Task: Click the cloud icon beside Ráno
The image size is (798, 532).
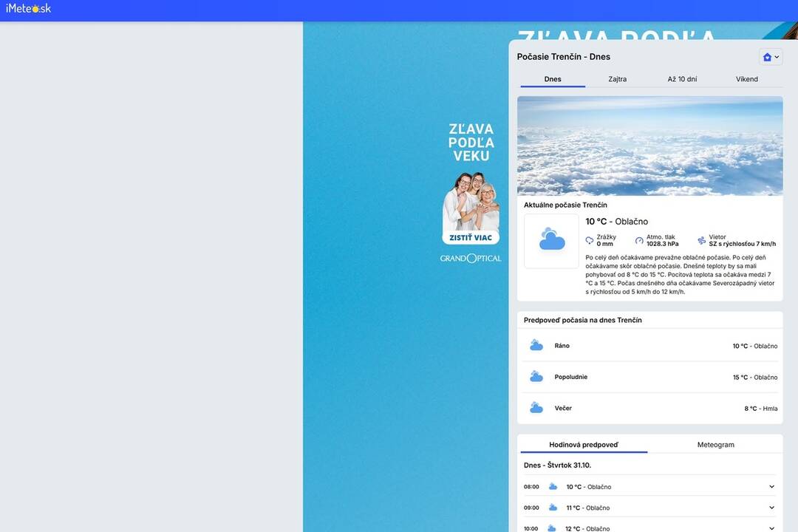Action: pyautogui.click(x=536, y=346)
